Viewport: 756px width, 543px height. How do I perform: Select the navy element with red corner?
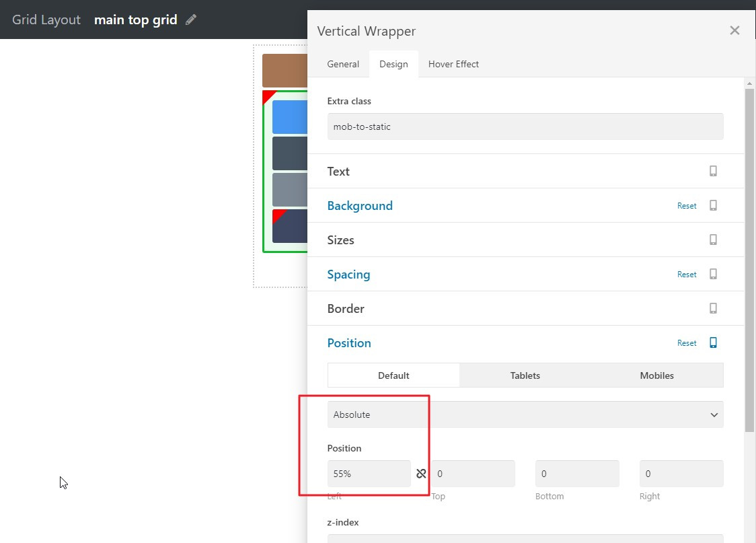pos(289,225)
